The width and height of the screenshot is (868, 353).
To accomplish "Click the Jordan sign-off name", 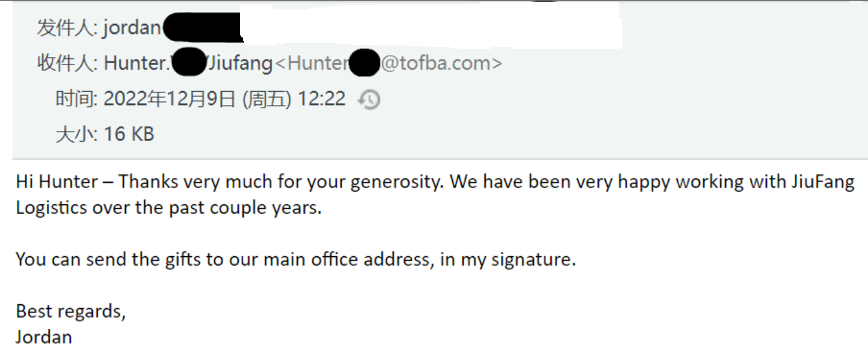I will point(44,337).
